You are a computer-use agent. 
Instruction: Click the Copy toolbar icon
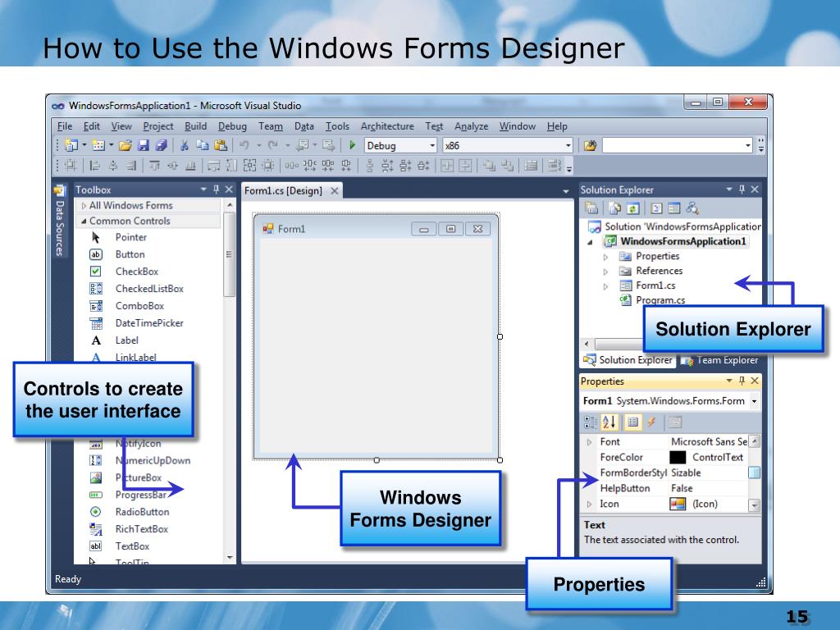point(202,145)
